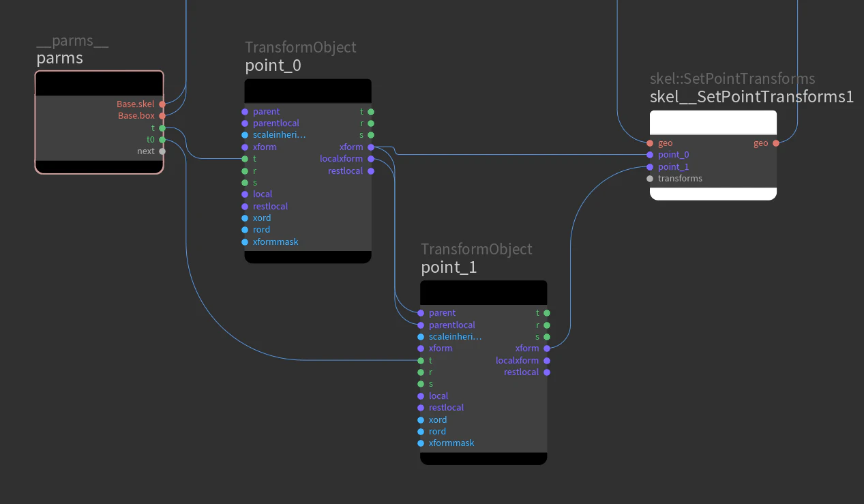Click the xord input port on point_1
The image size is (864, 504).
pyautogui.click(x=421, y=420)
